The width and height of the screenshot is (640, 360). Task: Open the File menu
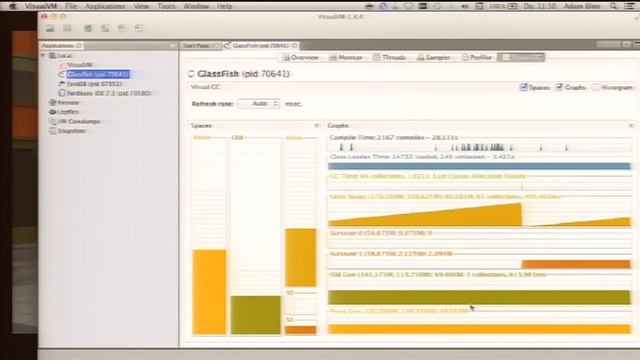pos(71,6)
